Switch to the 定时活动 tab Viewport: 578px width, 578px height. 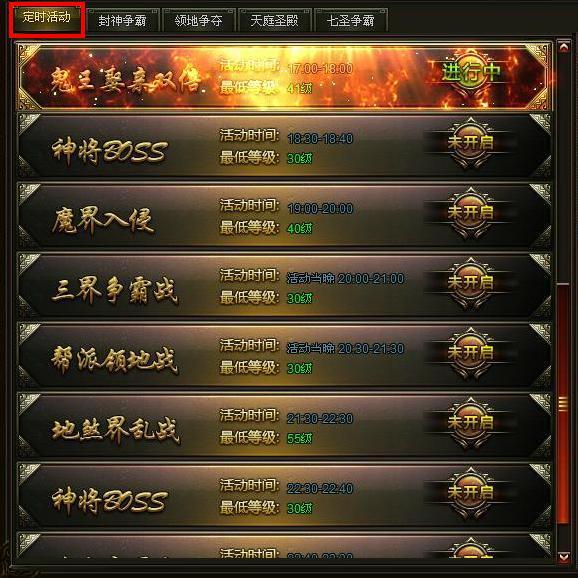point(46,18)
